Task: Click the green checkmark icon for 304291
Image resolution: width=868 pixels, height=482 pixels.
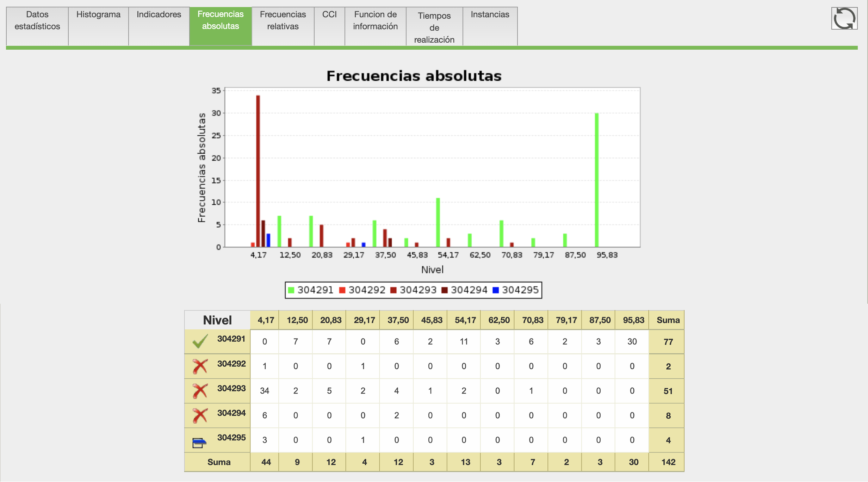Action: (x=200, y=341)
